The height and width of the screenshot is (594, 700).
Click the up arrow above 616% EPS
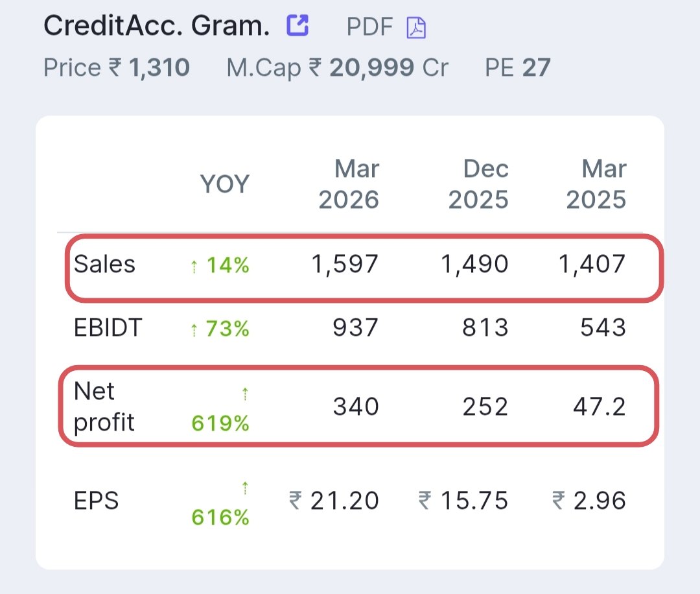point(244,488)
